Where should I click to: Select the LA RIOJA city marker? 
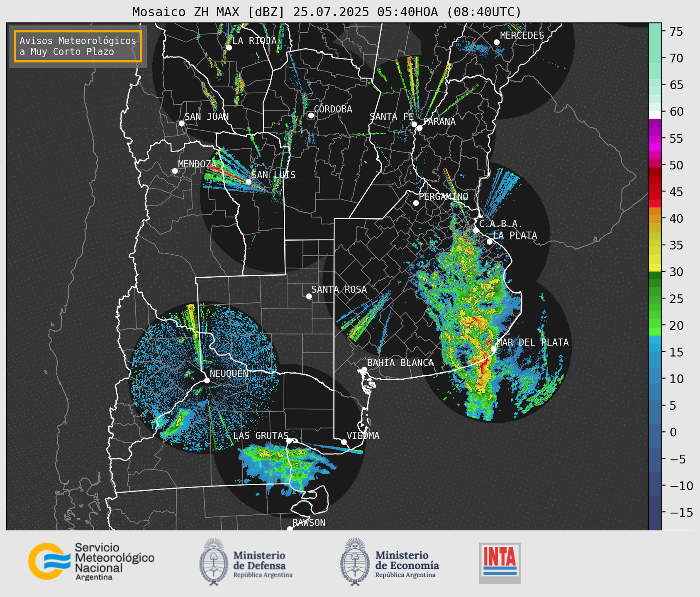[x=229, y=48]
